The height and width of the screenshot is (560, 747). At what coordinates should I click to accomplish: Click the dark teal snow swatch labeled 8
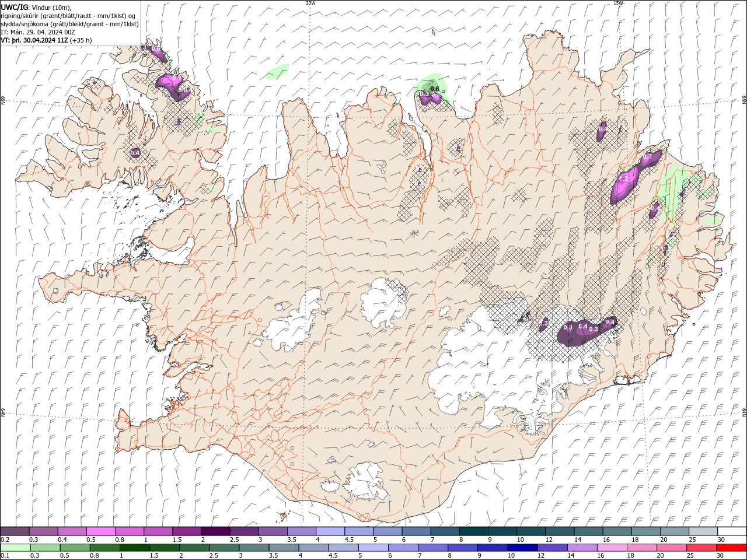(473, 531)
